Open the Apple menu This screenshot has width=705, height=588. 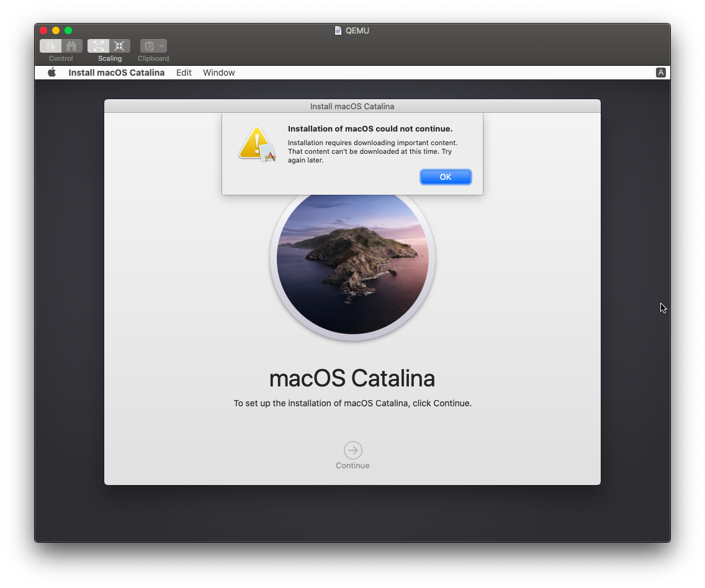(52, 73)
